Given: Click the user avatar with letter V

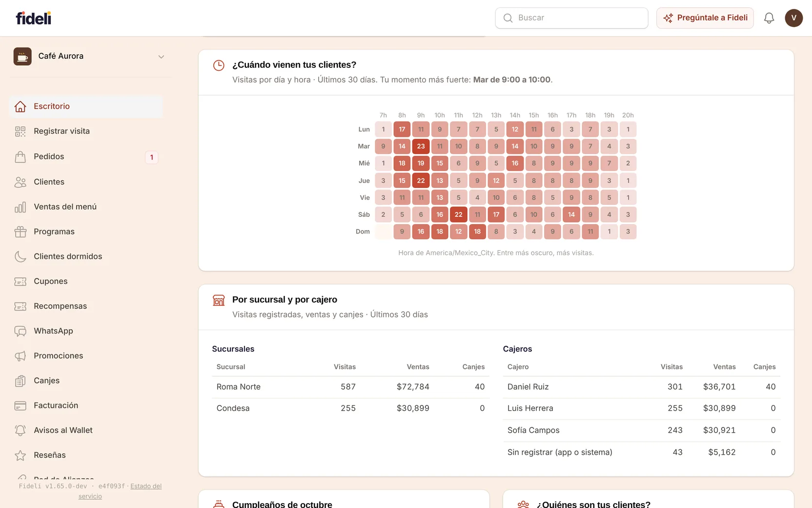Looking at the screenshot, I should [x=794, y=18].
